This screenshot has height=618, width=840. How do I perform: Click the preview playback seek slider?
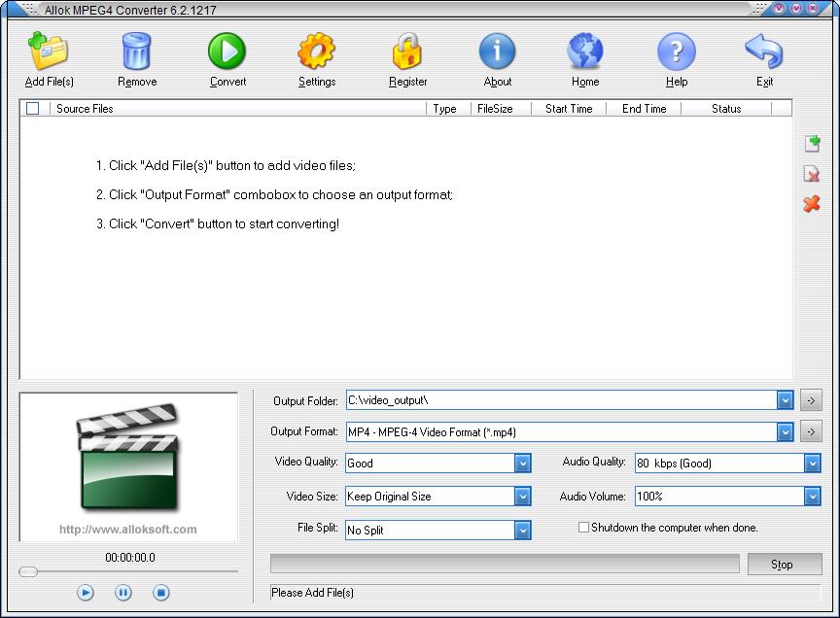(x=128, y=572)
